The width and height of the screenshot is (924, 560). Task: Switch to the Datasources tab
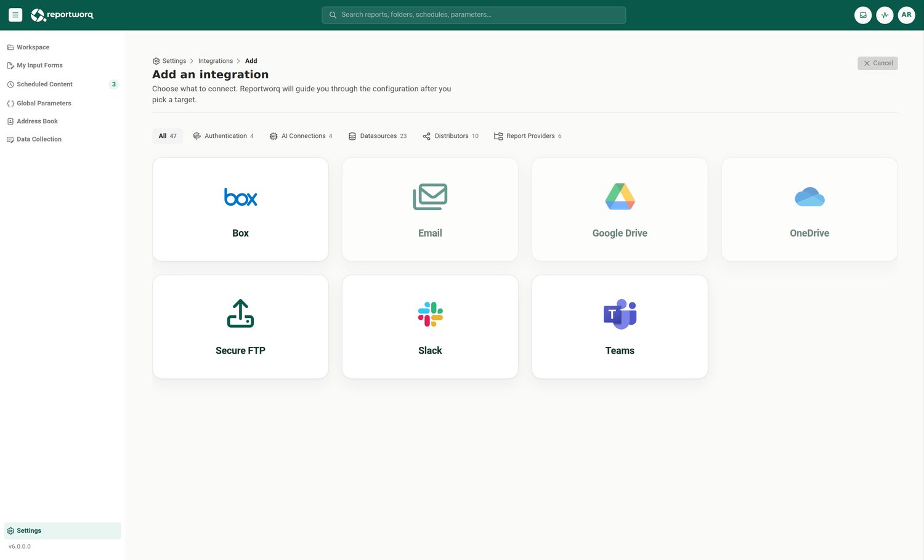(378, 136)
